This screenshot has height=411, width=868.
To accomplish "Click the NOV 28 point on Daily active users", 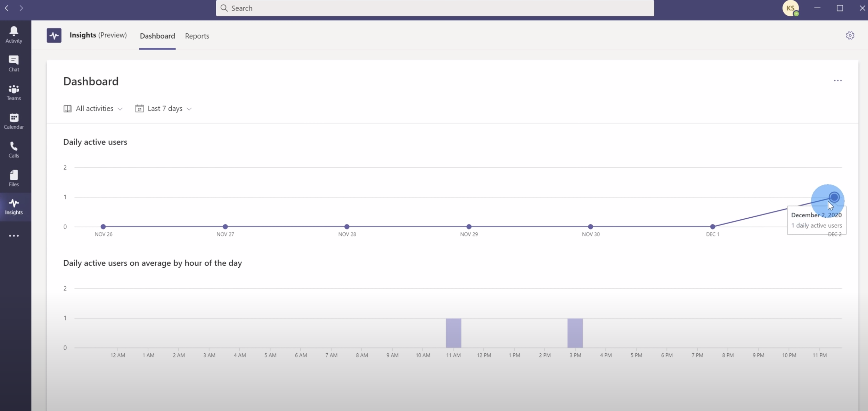I will pos(347,226).
